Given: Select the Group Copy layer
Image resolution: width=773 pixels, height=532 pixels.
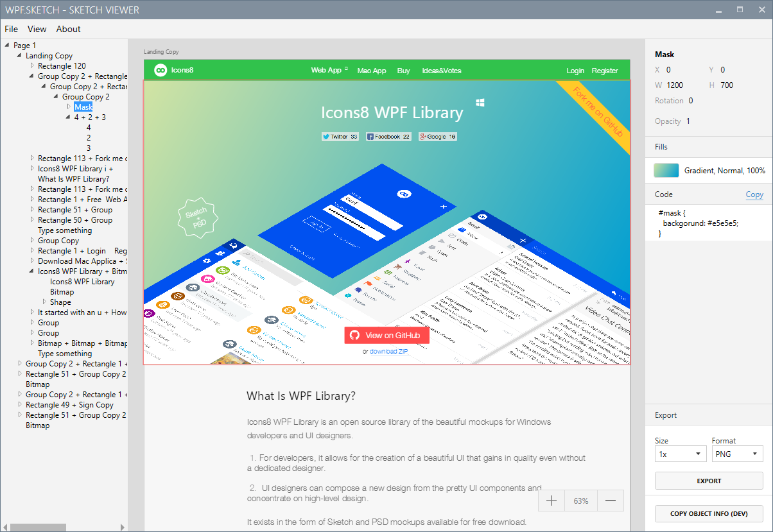Looking at the screenshot, I should click(58, 240).
